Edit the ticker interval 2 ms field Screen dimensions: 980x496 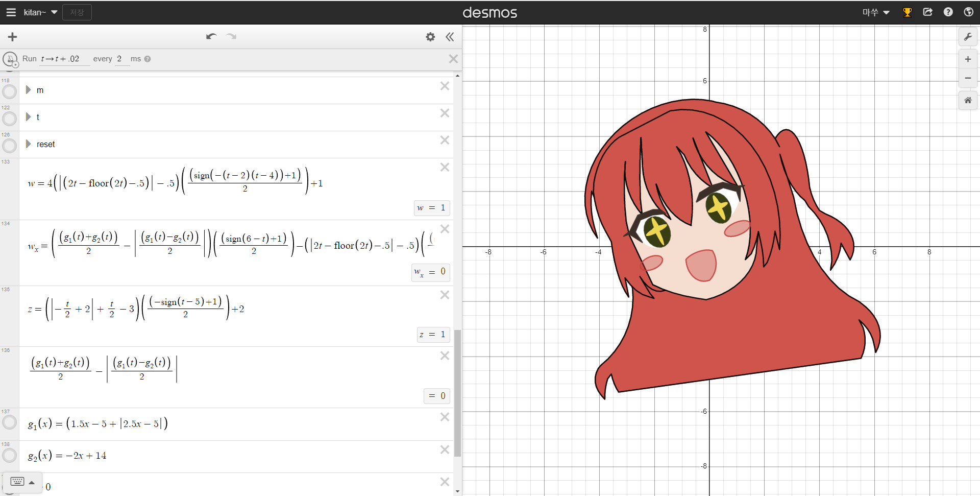tap(121, 59)
